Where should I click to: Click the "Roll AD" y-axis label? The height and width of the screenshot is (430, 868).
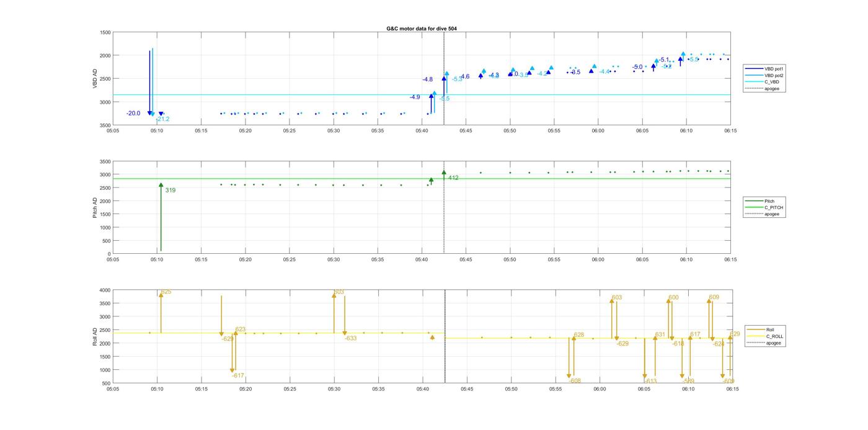95,336
